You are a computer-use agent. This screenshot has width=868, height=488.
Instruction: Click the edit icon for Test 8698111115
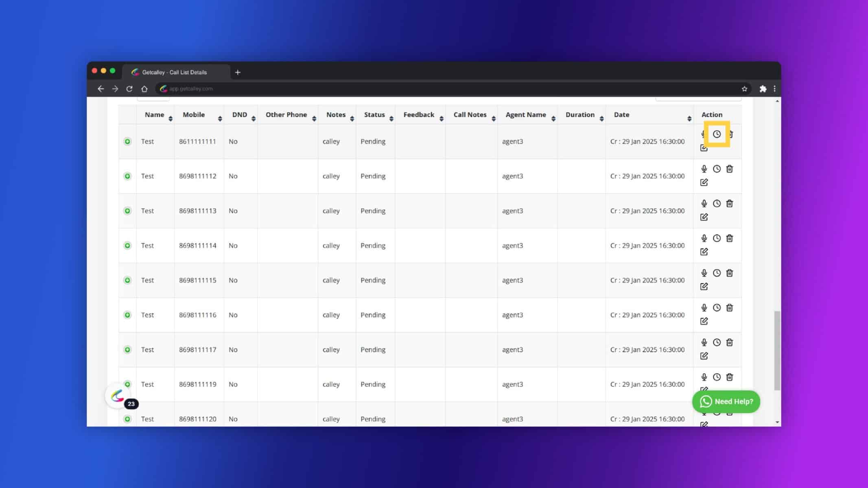tap(704, 286)
